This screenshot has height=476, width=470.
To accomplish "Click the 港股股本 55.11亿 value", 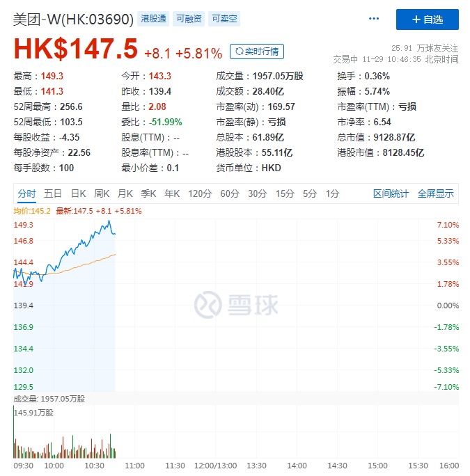I will point(276,152).
